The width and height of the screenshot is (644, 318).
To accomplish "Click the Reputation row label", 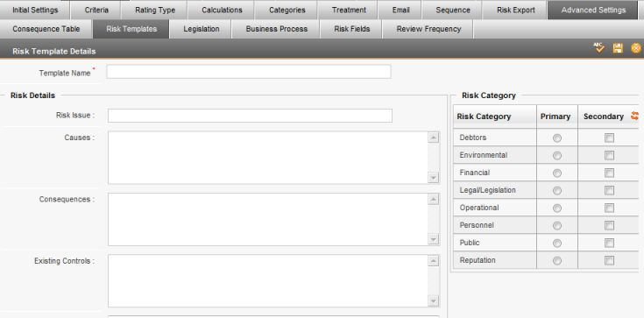I will point(478,260).
